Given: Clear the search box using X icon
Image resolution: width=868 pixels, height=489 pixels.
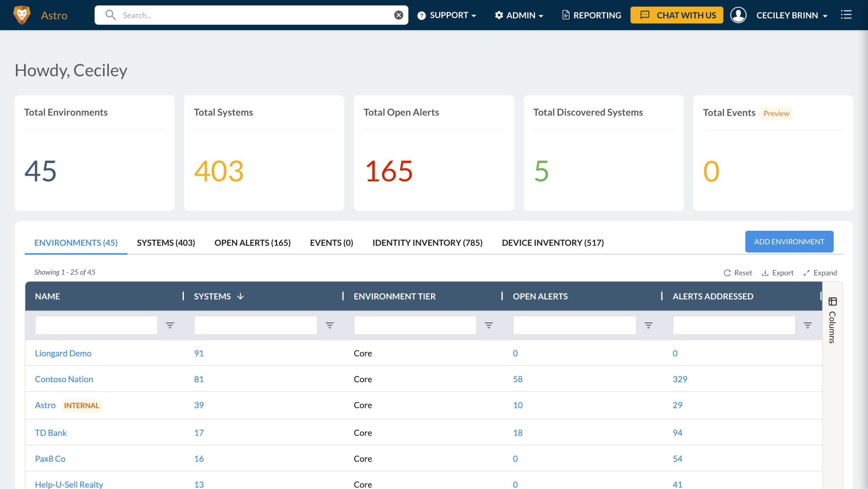Looking at the screenshot, I should 398,15.
